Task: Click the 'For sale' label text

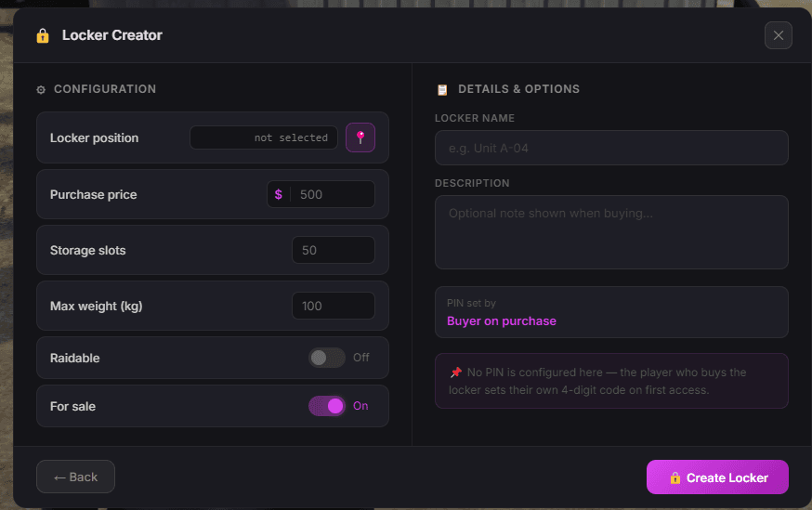Action: pyautogui.click(x=73, y=407)
